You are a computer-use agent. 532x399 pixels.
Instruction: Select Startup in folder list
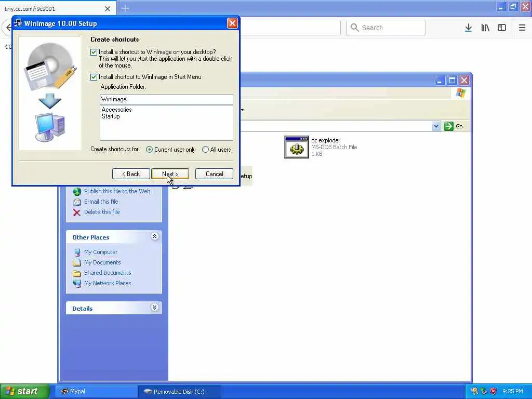point(111,116)
